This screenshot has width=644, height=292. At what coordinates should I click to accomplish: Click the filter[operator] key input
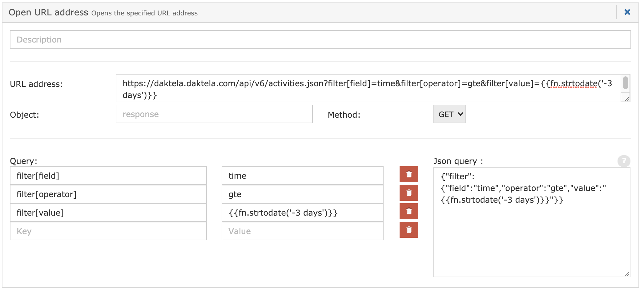click(x=108, y=194)
